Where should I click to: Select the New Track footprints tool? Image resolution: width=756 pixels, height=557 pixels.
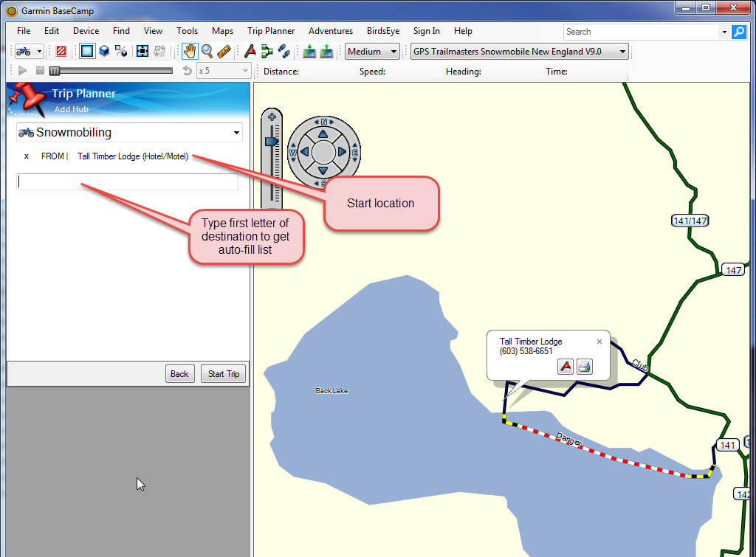point(284,51)
